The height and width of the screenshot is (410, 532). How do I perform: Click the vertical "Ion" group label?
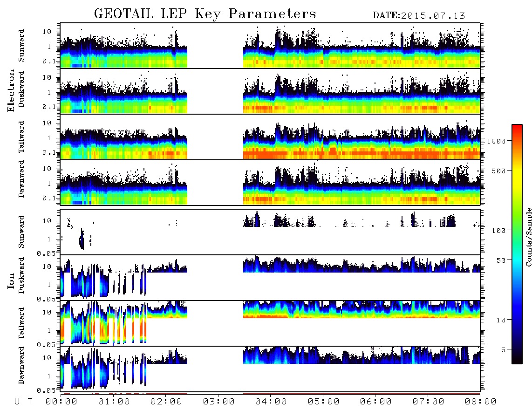pos(11,281)
